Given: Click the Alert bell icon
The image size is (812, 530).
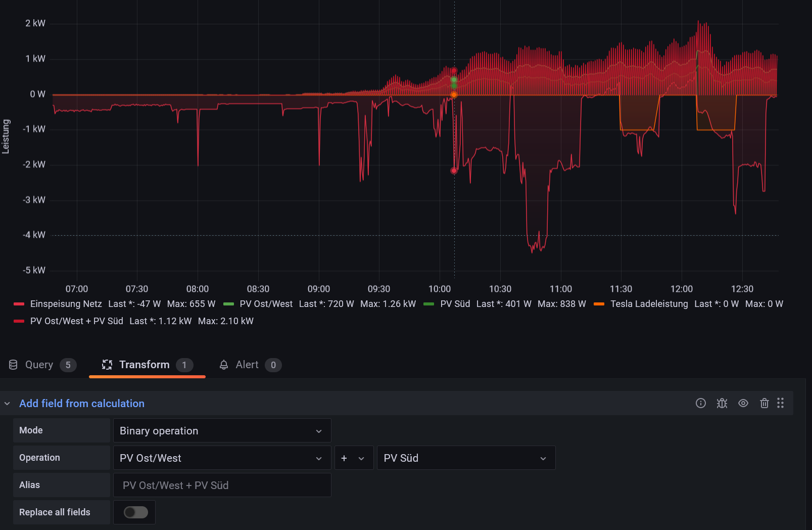Looking at the screenshot, I should 224,365.
